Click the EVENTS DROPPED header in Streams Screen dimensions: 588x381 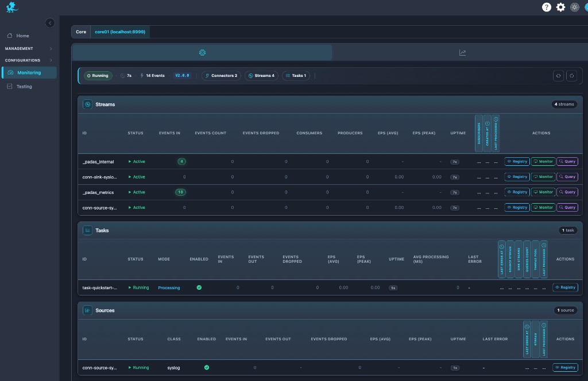point(261,133)
